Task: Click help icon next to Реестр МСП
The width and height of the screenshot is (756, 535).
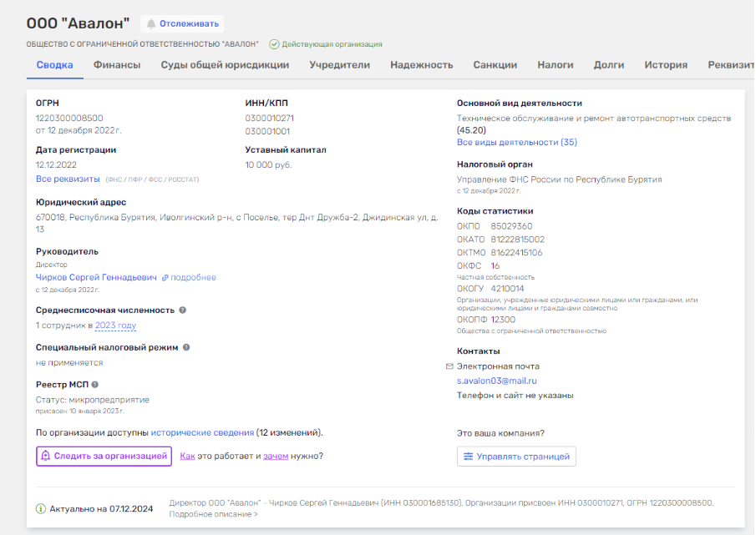Action: coord(95,384)
